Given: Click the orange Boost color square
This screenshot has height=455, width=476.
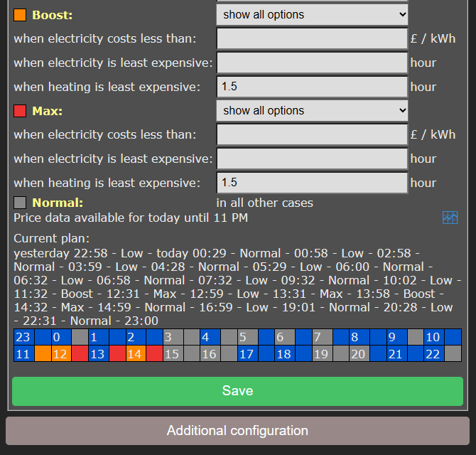Looking at the screenshot, I should 20,15.
